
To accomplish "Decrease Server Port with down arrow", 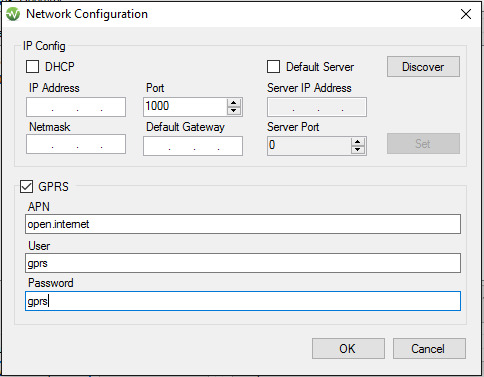I will point(358,150).
